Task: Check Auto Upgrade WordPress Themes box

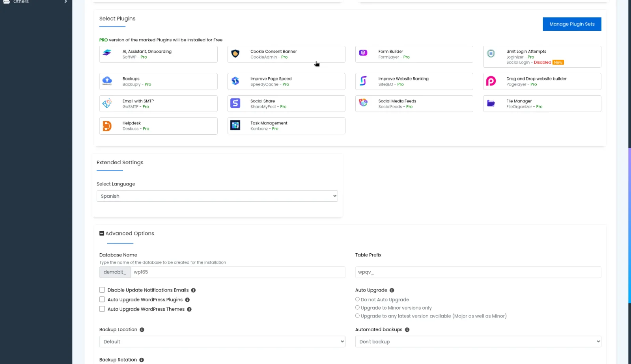Action: coord(102,309)
